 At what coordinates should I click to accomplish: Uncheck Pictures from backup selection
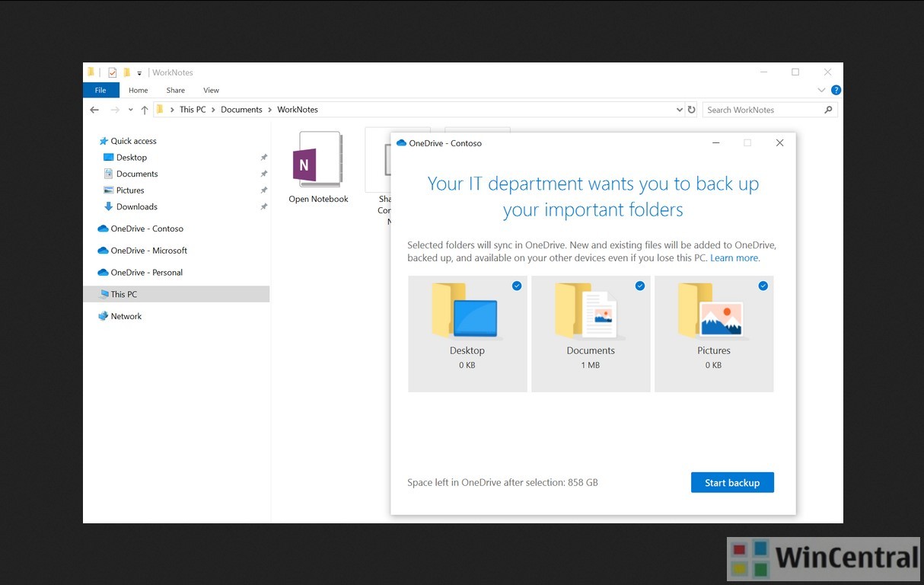click(763, 286)
